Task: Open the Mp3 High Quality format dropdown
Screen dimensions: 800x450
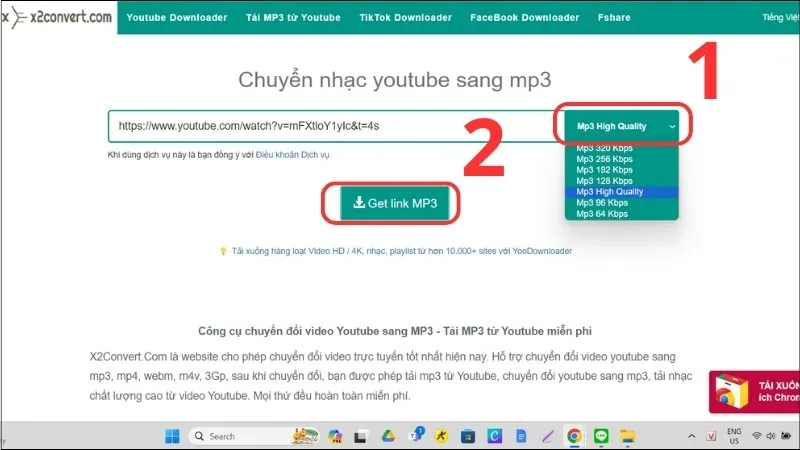Action: (621, 126)
